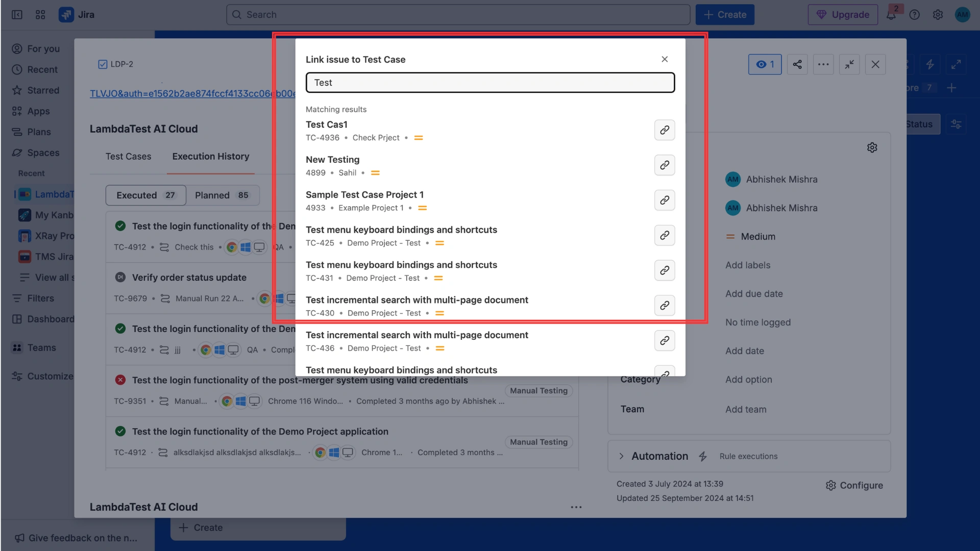
Task: Open the notifications bell
Action: 891,15
